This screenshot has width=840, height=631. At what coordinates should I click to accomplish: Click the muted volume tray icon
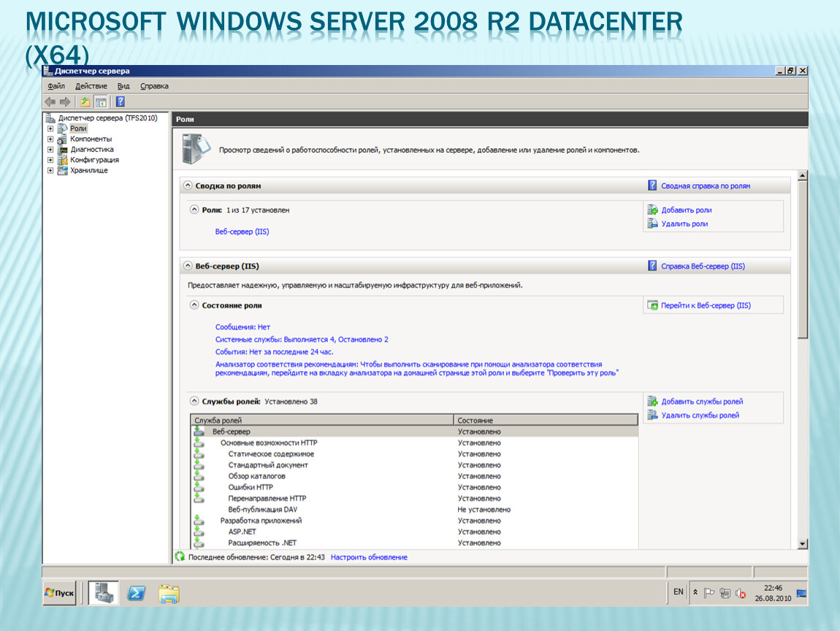click(x=741, y=593)
